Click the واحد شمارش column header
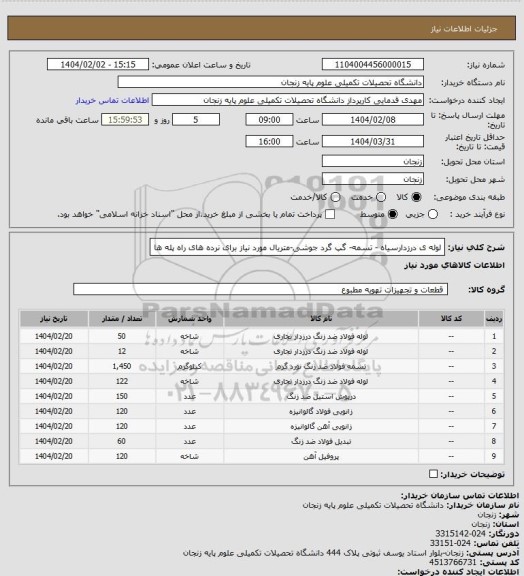Screen dimensions: 524x576 click(x=190, y=319)
